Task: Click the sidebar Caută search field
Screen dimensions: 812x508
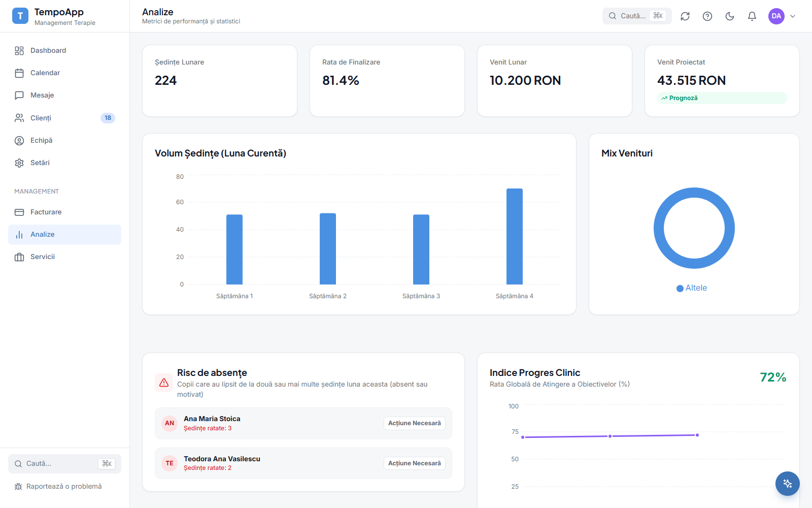Action: (x=64, y=464)
